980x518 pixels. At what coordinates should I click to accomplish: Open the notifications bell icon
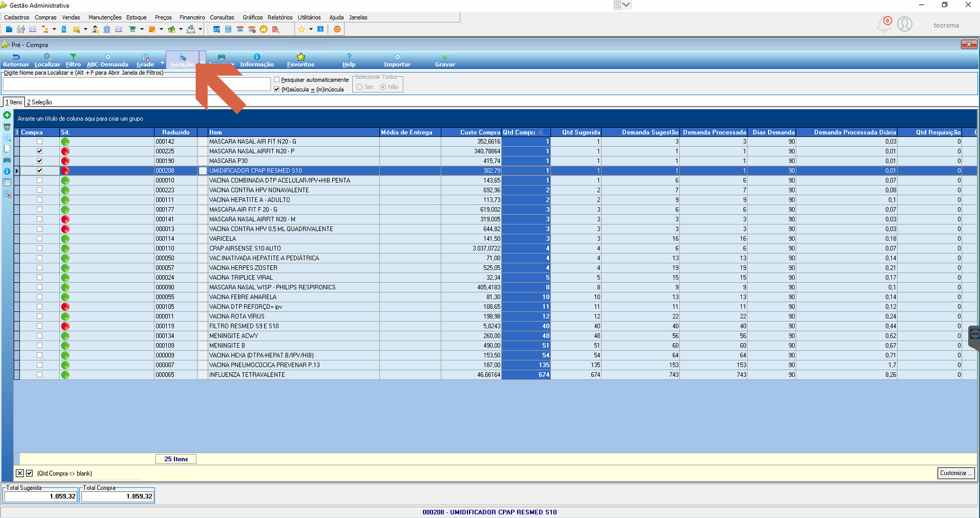point(884,24)
